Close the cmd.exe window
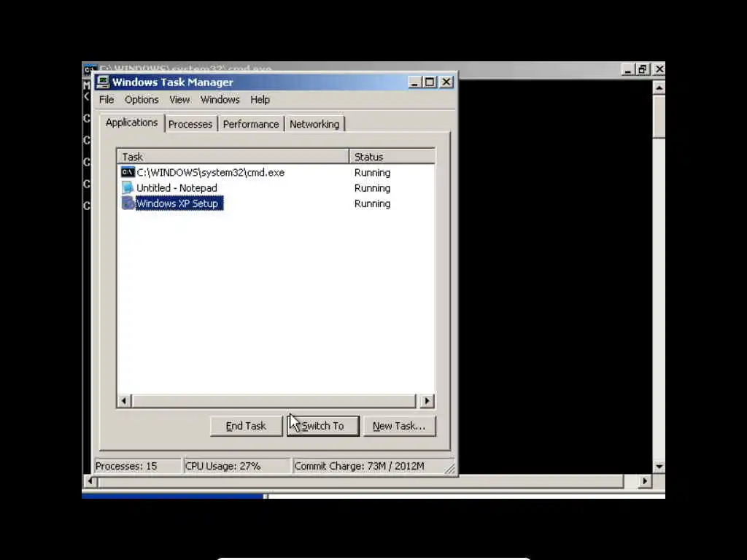747x560 pixels. pos(659,69)
